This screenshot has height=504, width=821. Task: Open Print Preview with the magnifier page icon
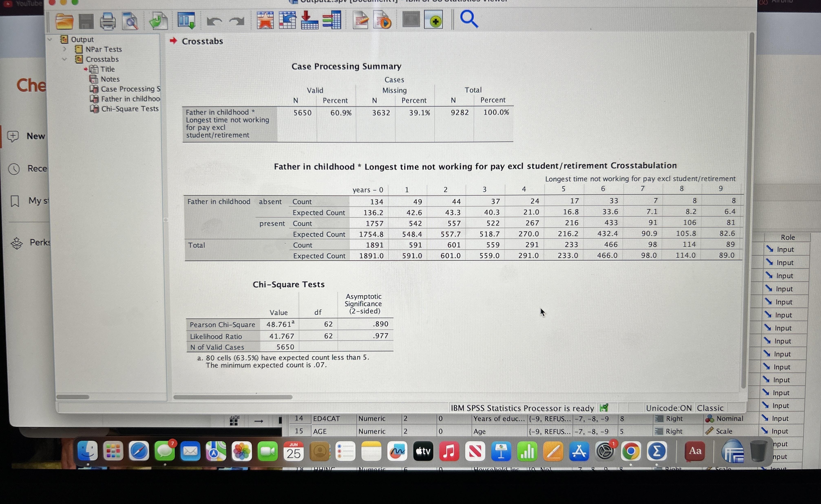(130, 21)
